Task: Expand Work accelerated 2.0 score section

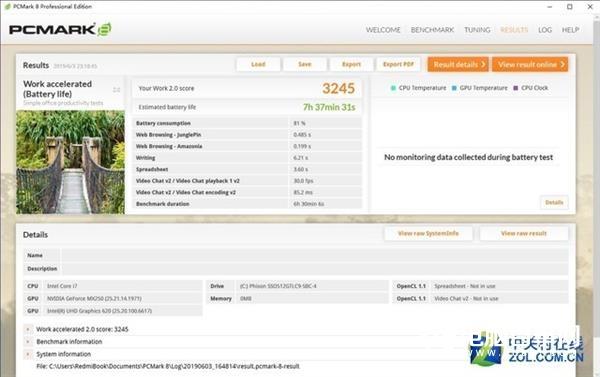Action: [28, 329]
